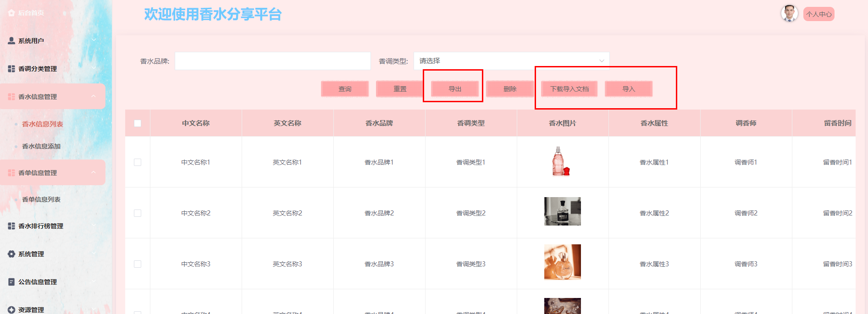Screen dimensions: 868x314
Task: Click the 删除 delete button
Action: pos(510,89)
